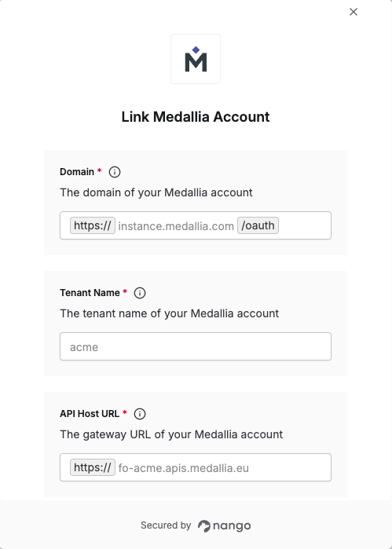Click the https:// prefix in API Host field

pyautogui.click(x=93, y=467)
